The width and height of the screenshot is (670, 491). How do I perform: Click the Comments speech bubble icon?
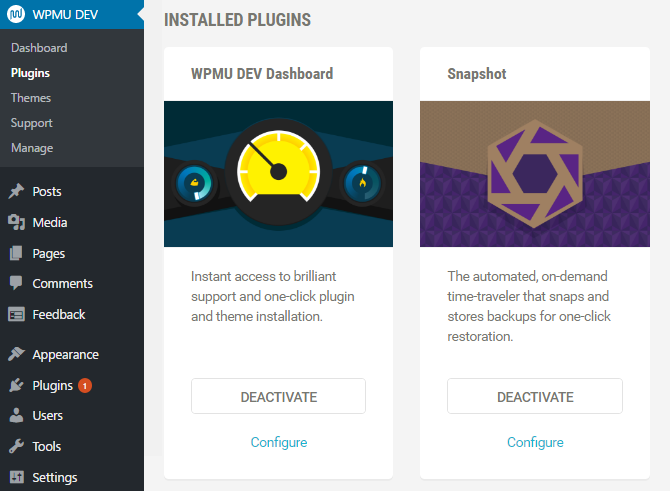pyautogui.click(x=16, y=283)
